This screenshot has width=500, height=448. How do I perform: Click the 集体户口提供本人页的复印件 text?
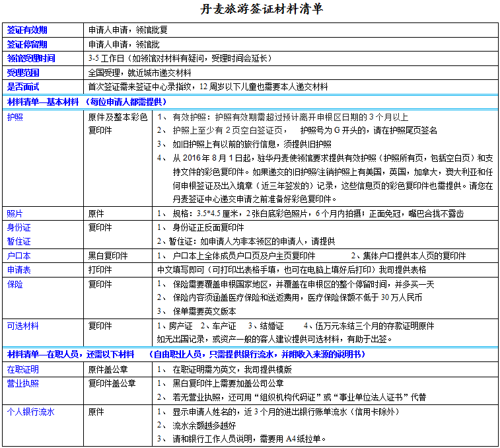point(408,256)
